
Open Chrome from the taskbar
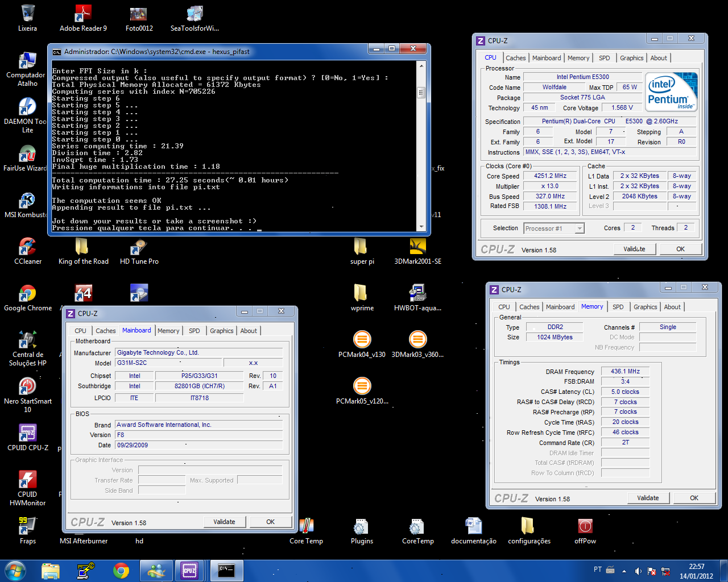coord(121,570)
